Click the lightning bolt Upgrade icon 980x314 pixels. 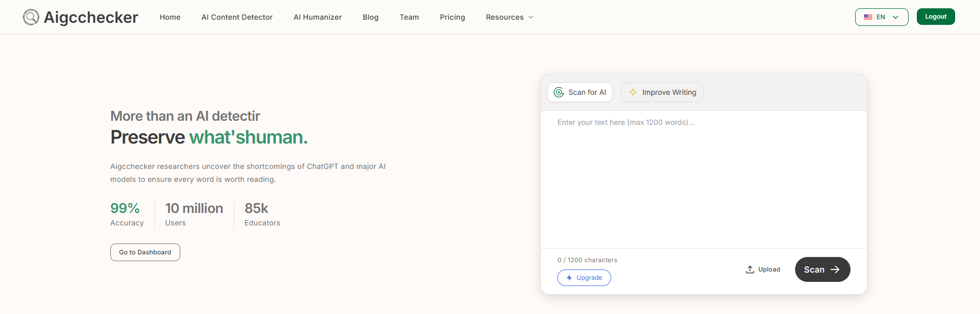(x=569, y=278)
